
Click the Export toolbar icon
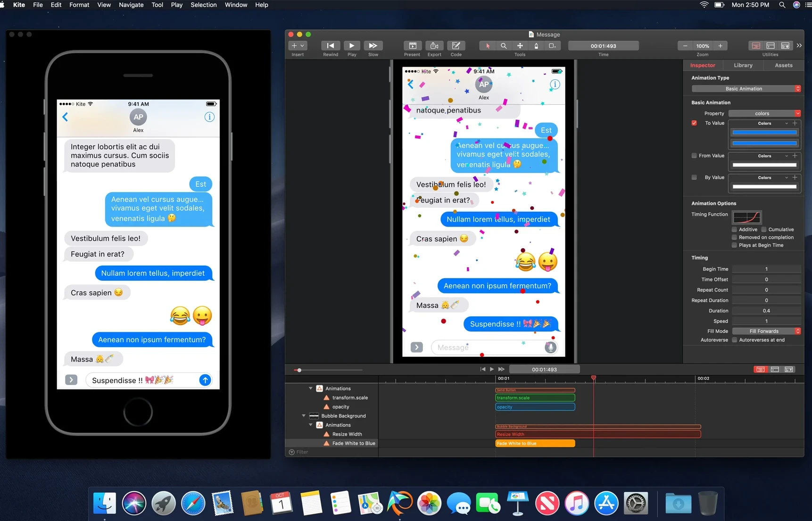coord(434,46)
